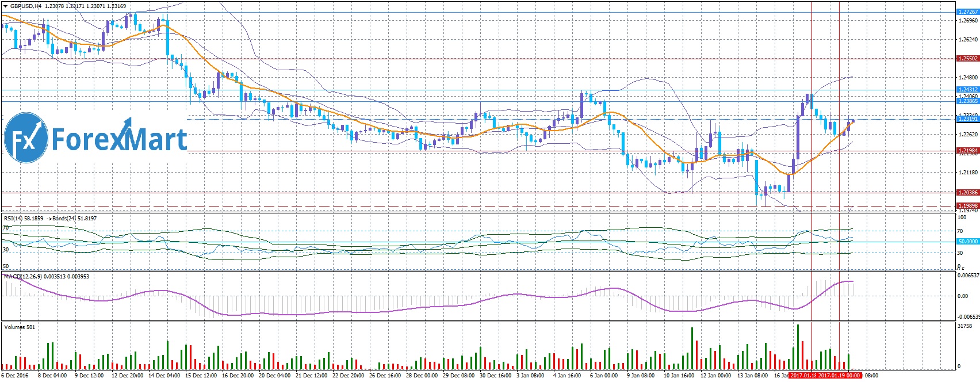The height and width of the screenshot is (382, 980).
Task: Click the 1.19898 dashed level label
Action: click(968, 205)
